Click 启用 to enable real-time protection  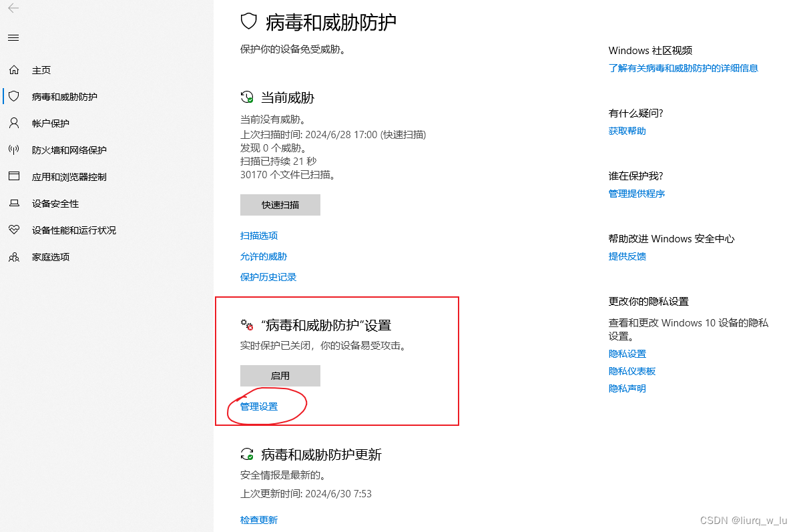click(280, 376)
